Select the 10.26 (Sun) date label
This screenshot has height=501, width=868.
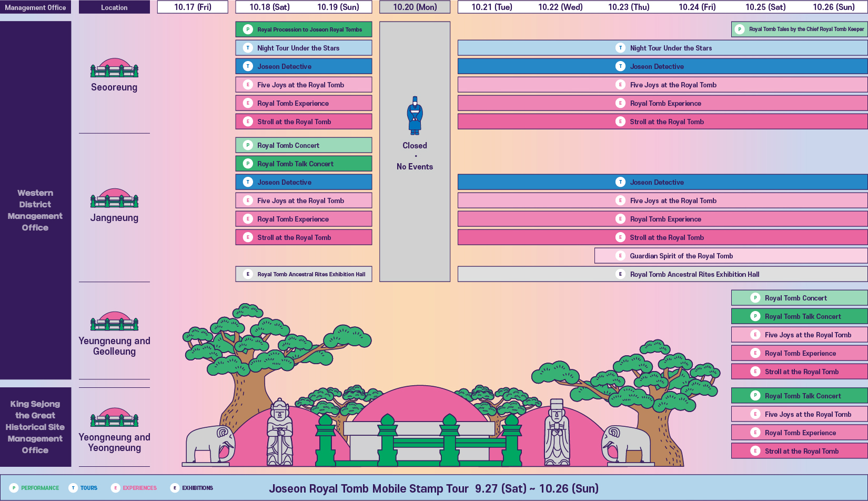(x=833, y=7)
